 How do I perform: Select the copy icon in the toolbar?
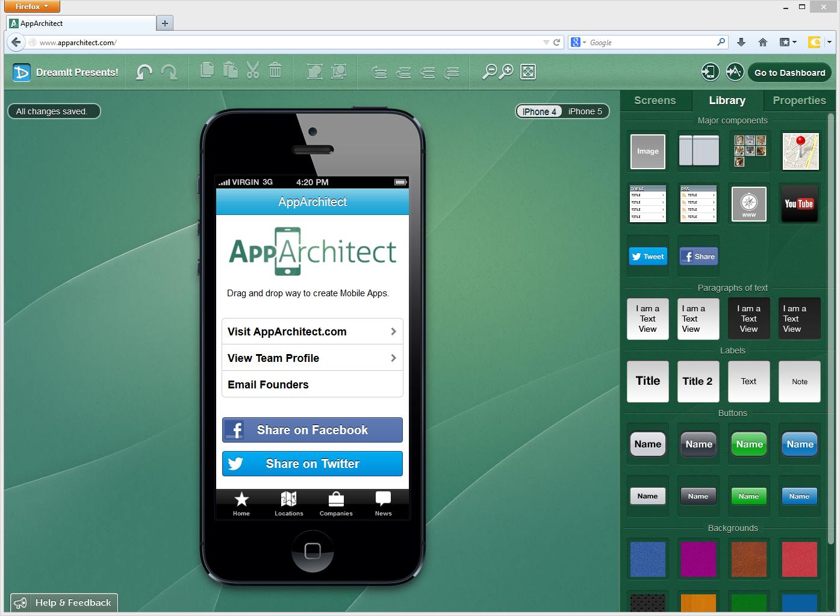pos(207,71)
